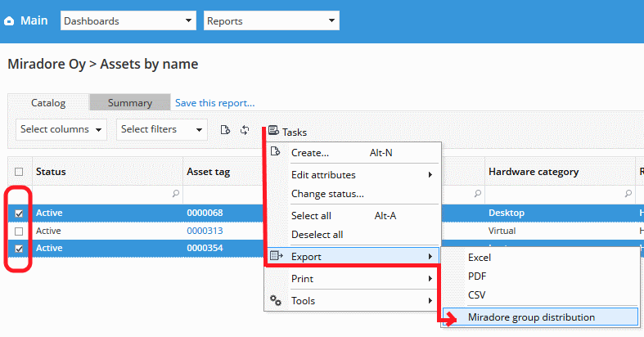Image resolution: width=644 pixels, height=337 pixels.
Task: Expand the Select columns dropdown
Action: click(62, 129)
